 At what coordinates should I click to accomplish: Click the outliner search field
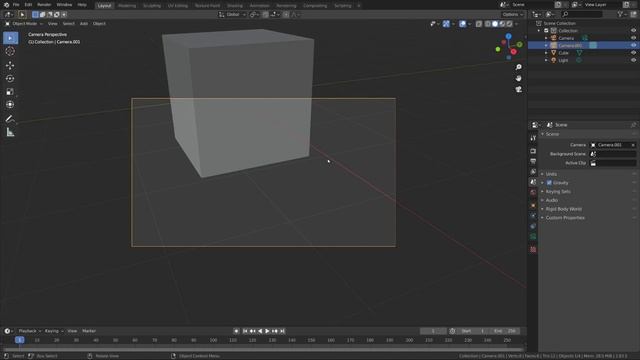(582, 14)
